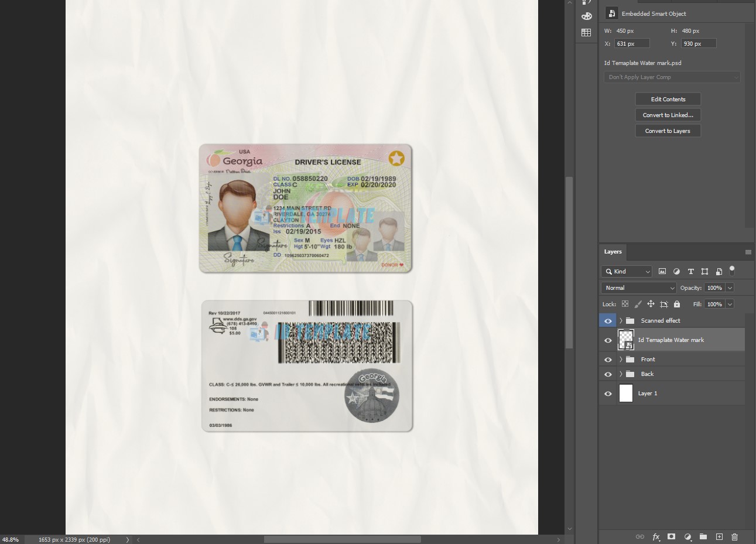Open the Opacity slider dropdown arrow

[730, 288]
